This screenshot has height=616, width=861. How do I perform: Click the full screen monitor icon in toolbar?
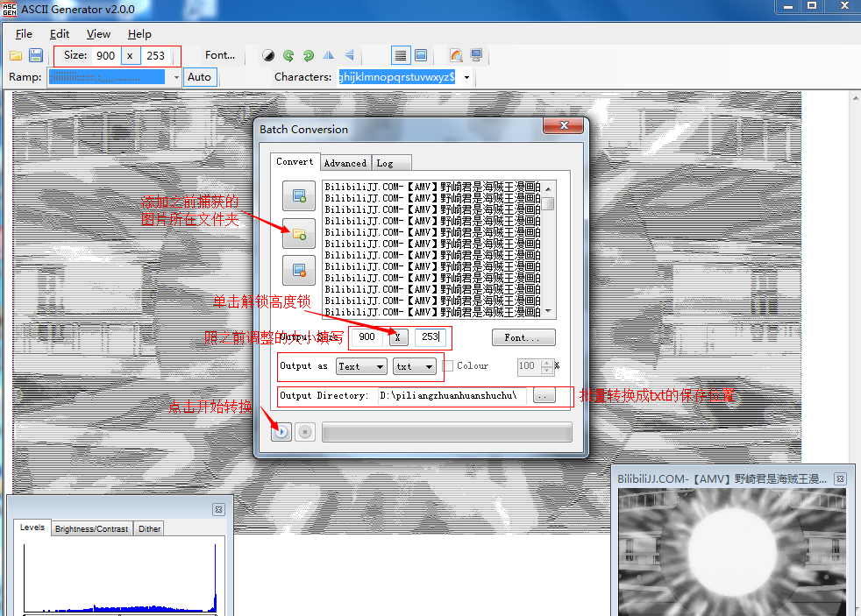pos(476,55)
